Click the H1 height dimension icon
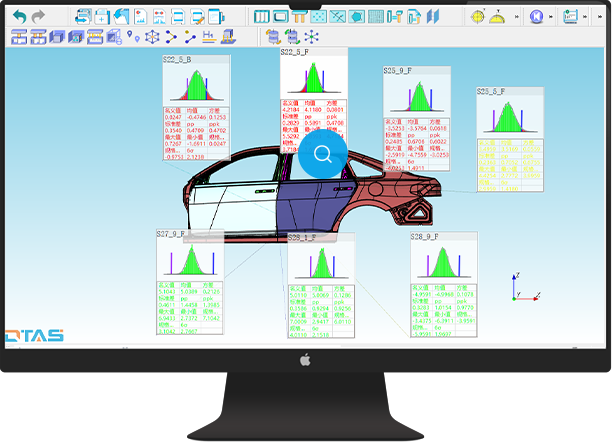The width and height of the screenshot is (612, 442). (208, 37)
